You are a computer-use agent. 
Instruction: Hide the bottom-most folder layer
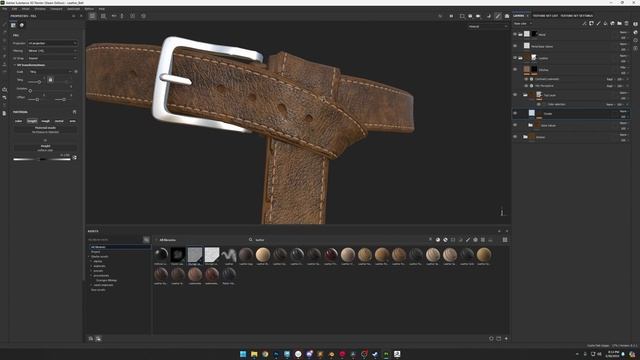click(x=515, y=137)
